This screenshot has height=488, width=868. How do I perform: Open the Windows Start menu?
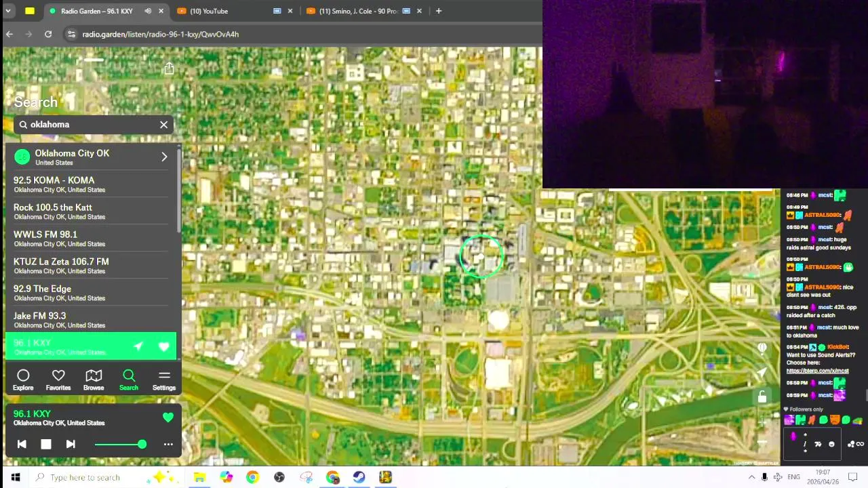[15, 477]
